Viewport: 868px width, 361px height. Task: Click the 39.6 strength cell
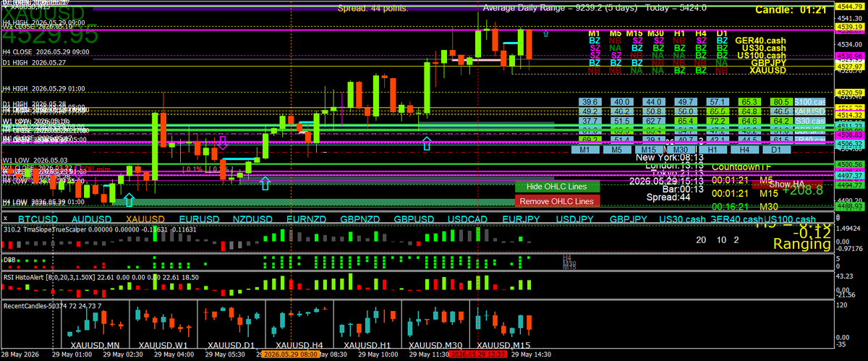tap(590, 103)
